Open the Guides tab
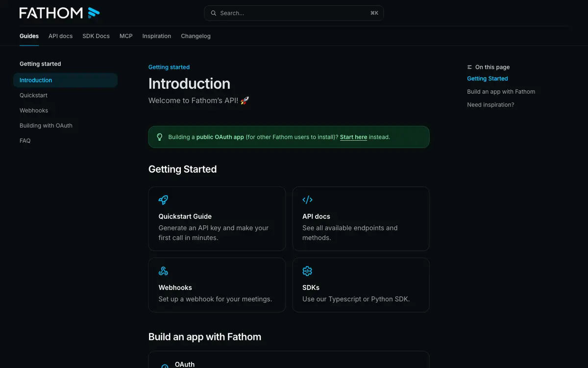This screenshot has height=368, width=588. click(x=29, y=36)
